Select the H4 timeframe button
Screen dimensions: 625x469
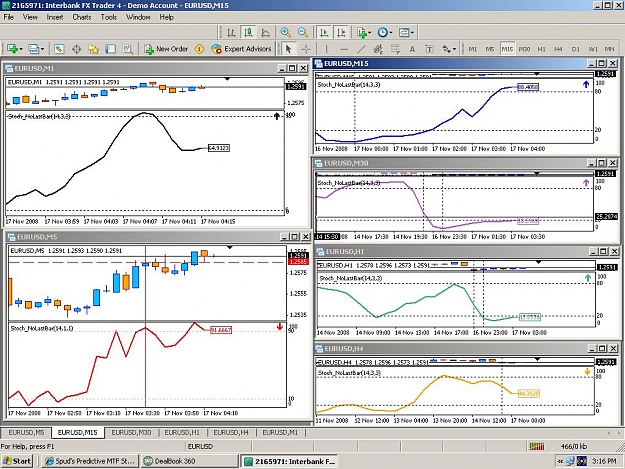[x=558, y=49]
